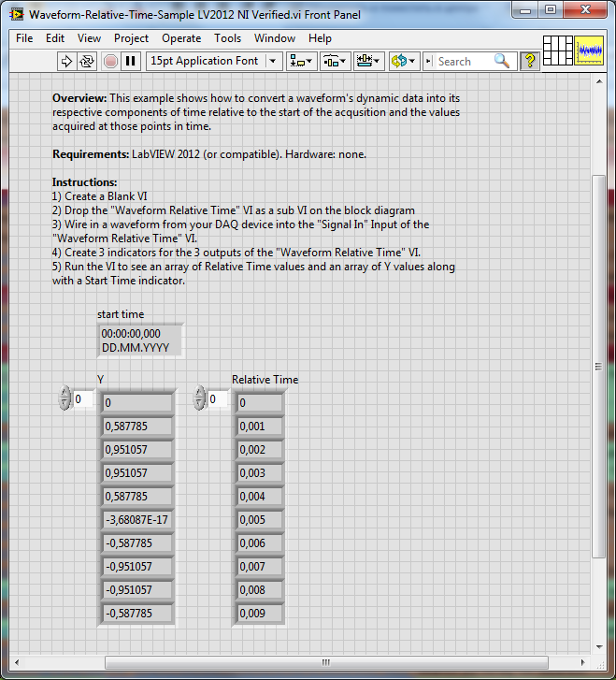Image resolution: width=616 pixels, height=680 pixels.
Task: Click the Relative Time index field
Action: click(x=217, y=399)
